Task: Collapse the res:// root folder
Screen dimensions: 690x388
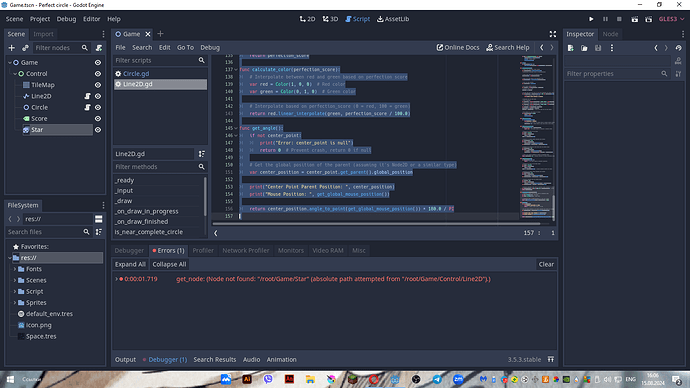Action: [10, 258]
